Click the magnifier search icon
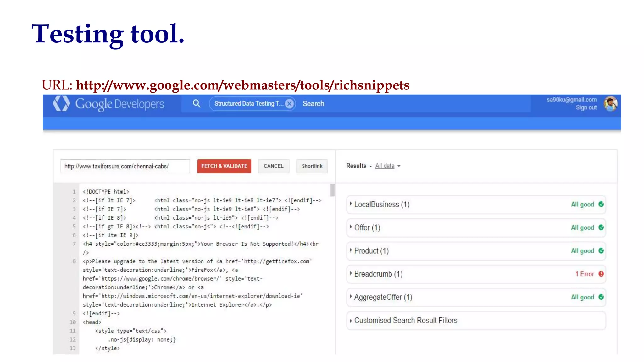 (197, 103)
